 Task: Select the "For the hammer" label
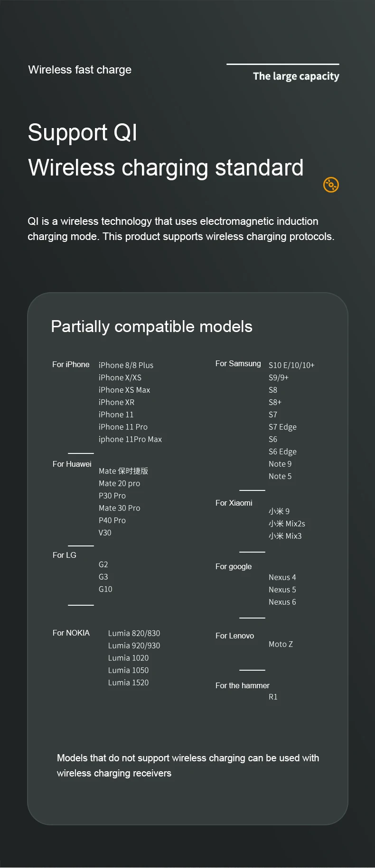click(242, 685)
